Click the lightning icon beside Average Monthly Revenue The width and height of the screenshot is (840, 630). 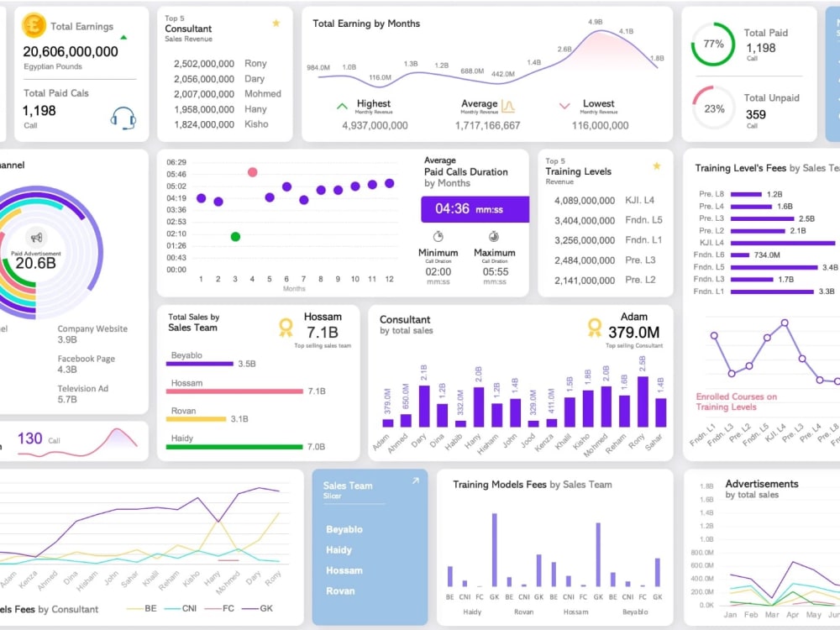tap(507, 106)
